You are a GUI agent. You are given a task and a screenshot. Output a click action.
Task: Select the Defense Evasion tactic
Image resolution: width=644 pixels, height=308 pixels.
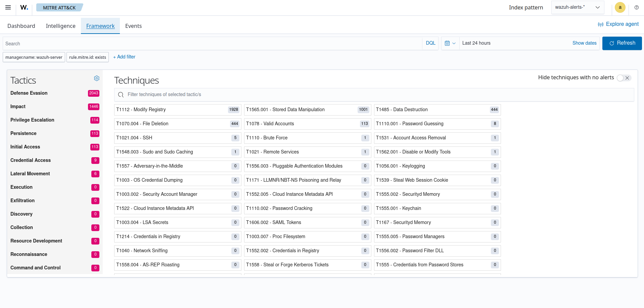(x=29, y=93)
